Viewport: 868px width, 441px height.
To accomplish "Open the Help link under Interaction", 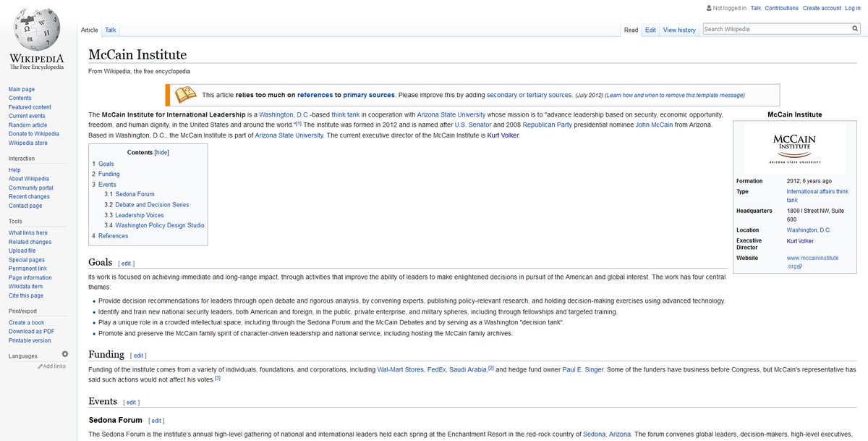I will 14,170.
